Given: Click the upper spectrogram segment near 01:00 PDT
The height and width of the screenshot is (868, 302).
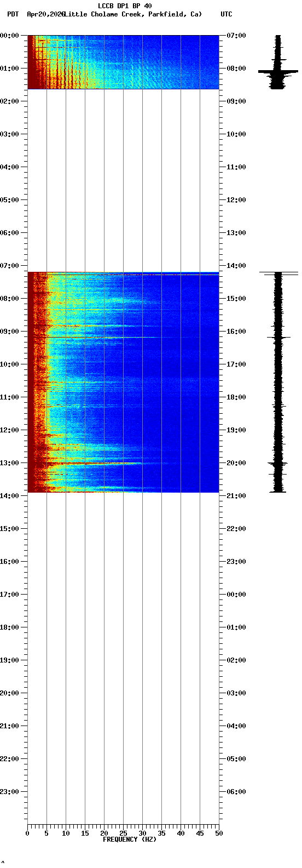Looking at the screenshot, I should pyautogui.click(x=123, y=62).
